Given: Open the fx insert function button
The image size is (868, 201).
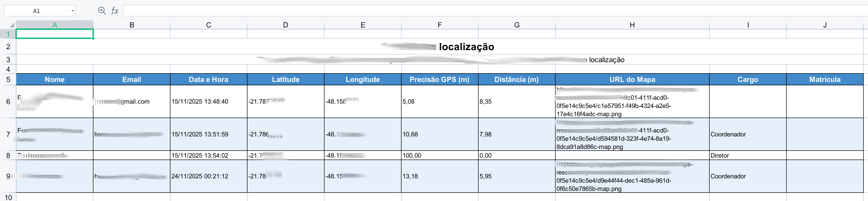Looking at the screenshot, I should [115, 11].
